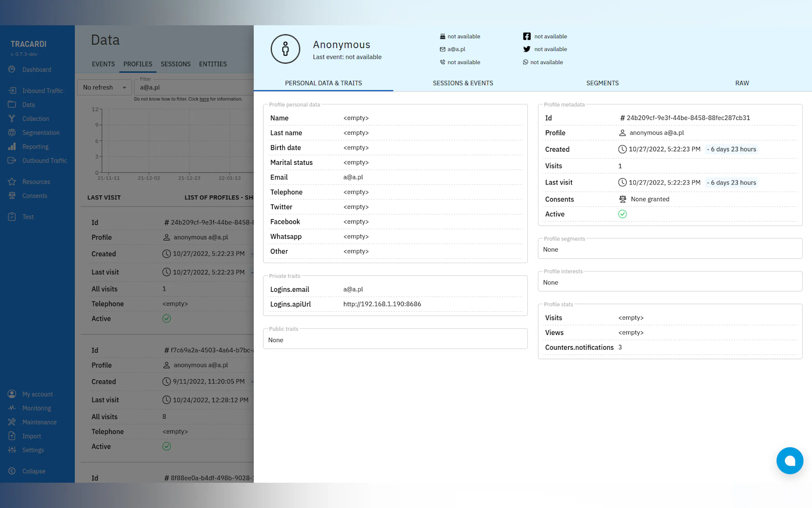Screen dimensions: 812x508
Task: Collapse the sidebar menu
Action: click(33, 471)
